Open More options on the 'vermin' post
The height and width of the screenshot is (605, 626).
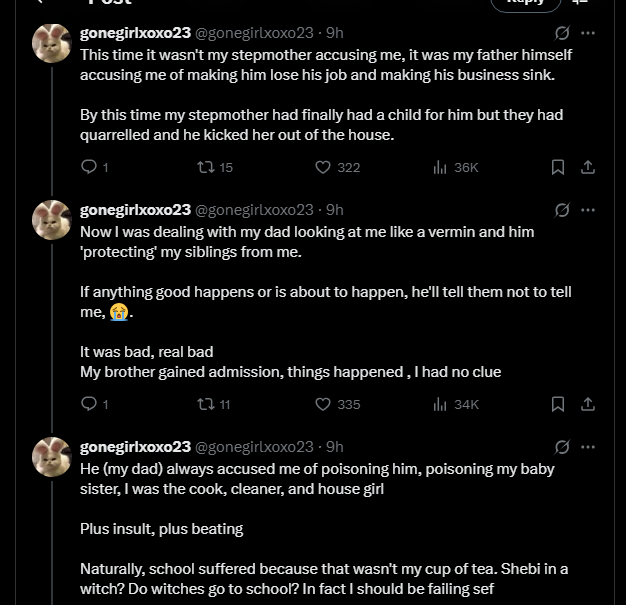588,210
